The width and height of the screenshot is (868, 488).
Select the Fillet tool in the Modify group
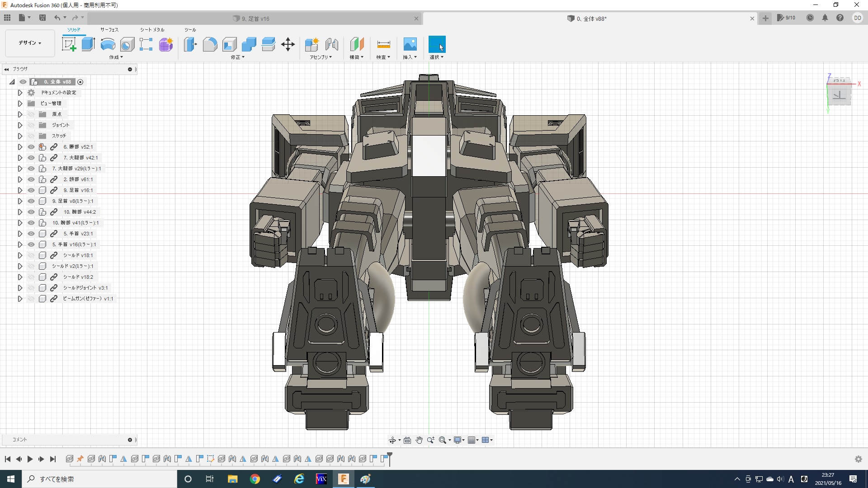click(210, 44)
